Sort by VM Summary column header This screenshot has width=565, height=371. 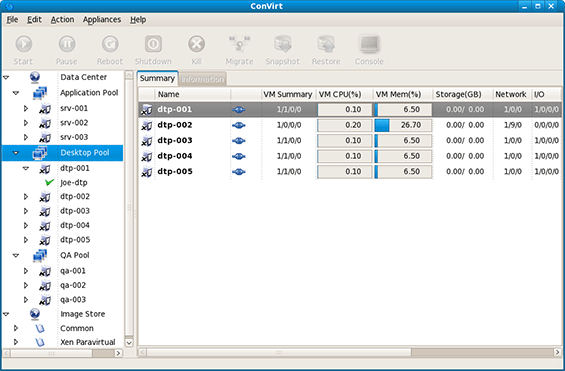coord(288,94)
